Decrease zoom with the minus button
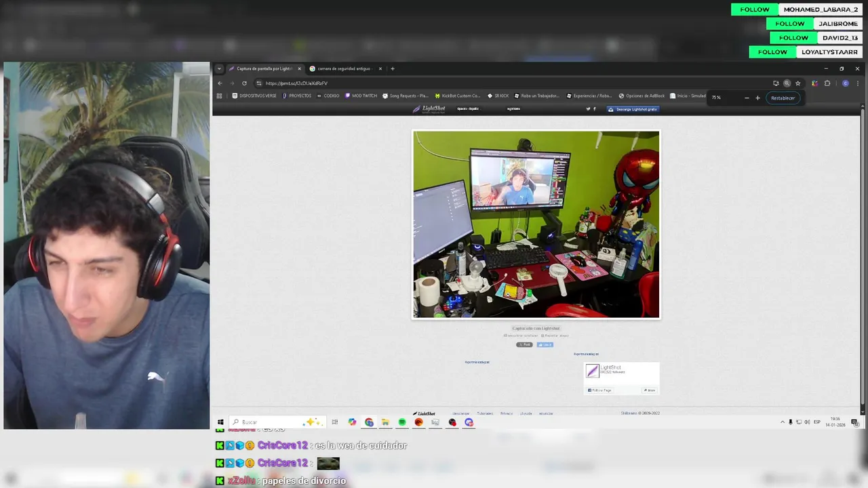The width and height of the screenshot is (868, 488). click(x=747, y=98)
